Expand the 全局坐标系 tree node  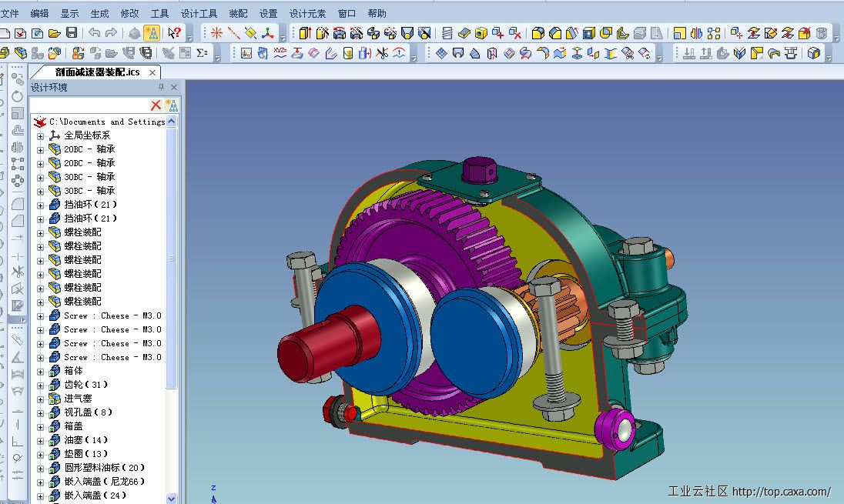point(40,135)
